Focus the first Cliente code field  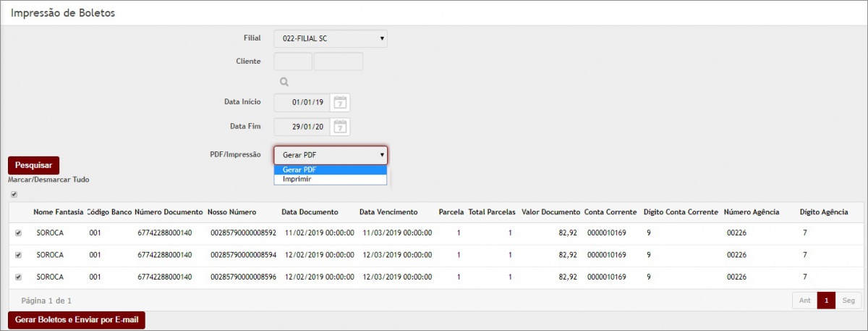[293, 62]
